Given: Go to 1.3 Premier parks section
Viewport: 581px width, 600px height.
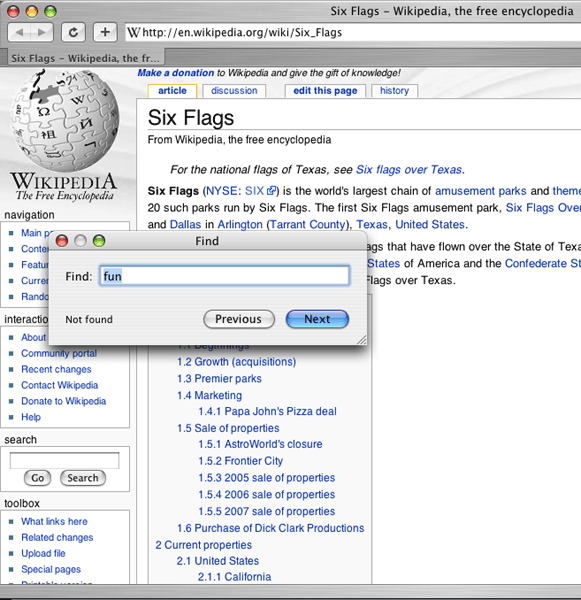Looking at the screenshot, I should 219,379.
